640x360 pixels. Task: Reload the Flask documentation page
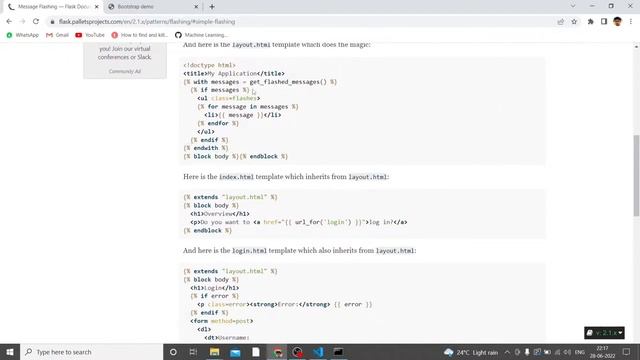click(36, 22)
